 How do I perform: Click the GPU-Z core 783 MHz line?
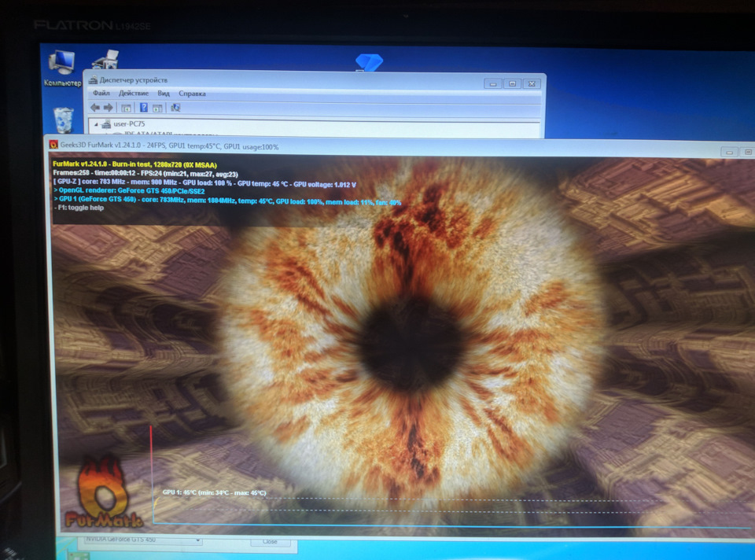coord(204,184)
